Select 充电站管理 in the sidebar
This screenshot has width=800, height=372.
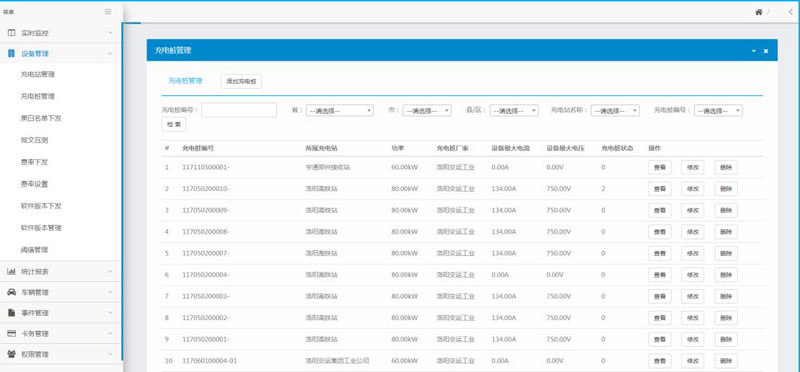pos(38,75)
